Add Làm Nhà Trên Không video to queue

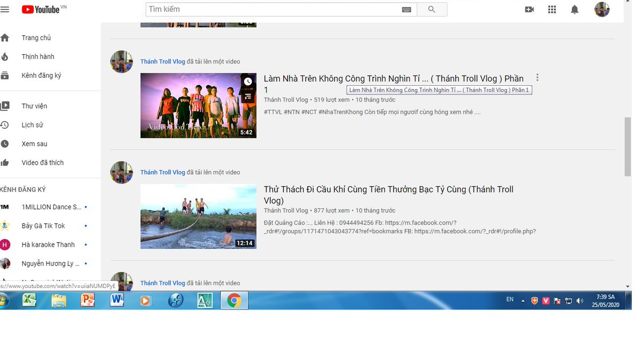tap(247, 97)
